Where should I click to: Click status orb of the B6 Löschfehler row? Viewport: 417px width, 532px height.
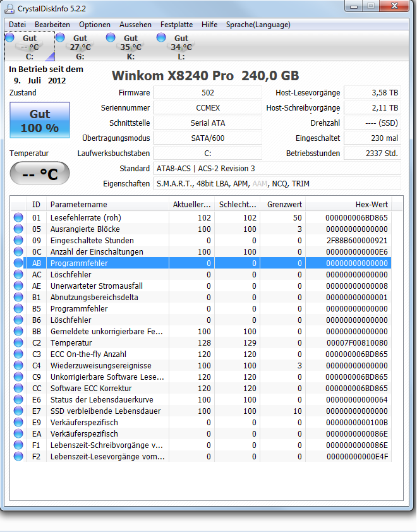pos(18,320)
